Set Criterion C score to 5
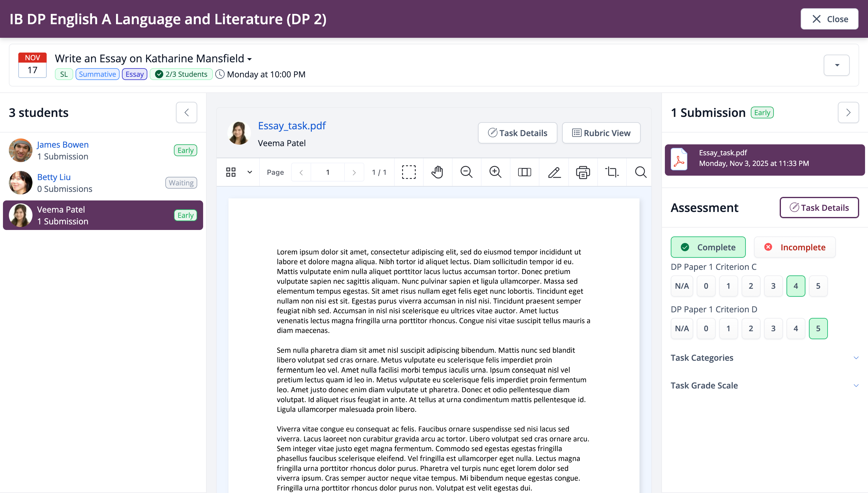Image resolution: width=868 pixels, height=493 pixels. tap(818, 286)
